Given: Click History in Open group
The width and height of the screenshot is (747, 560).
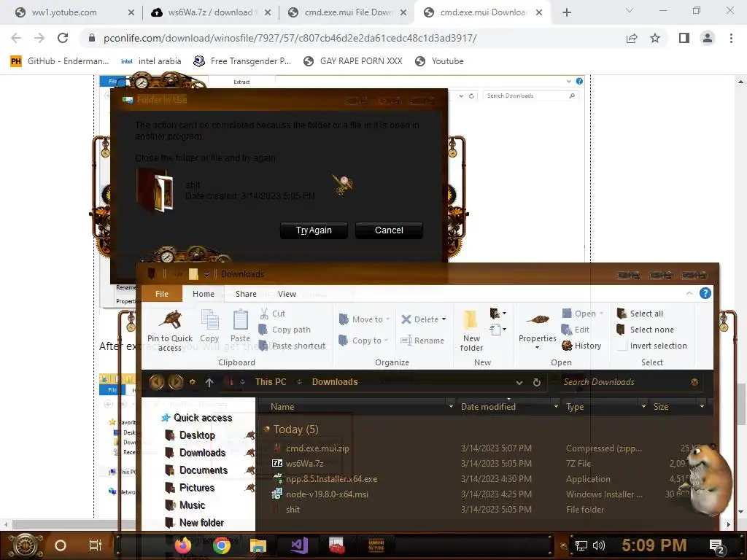Looking at the screenshot, I should click(x=581, y=346).
